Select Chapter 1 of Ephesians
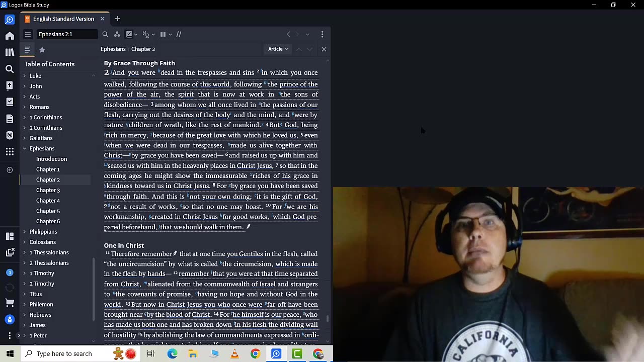Viewport: 644px width, 362px height. 48,169
